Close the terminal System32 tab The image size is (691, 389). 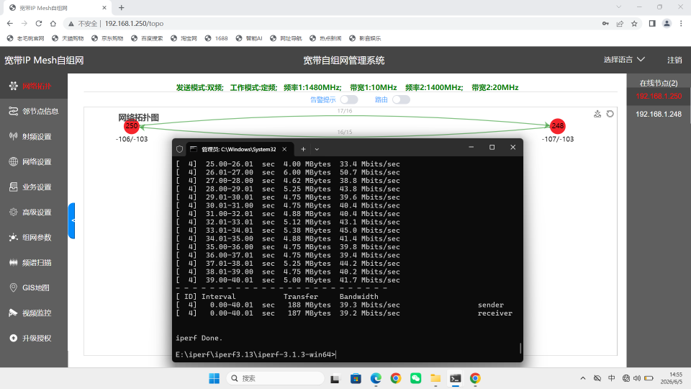(284, 149)
